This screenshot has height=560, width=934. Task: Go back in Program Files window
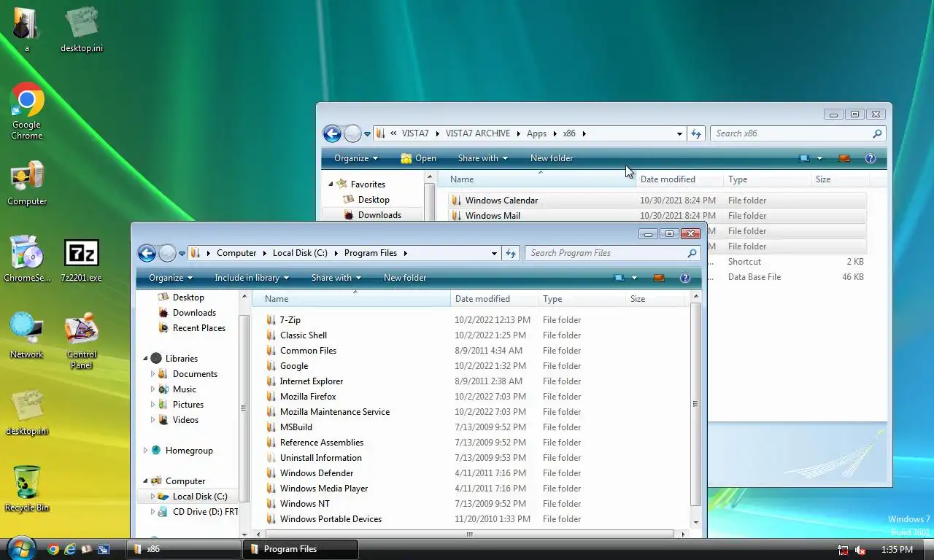(147, 253)
